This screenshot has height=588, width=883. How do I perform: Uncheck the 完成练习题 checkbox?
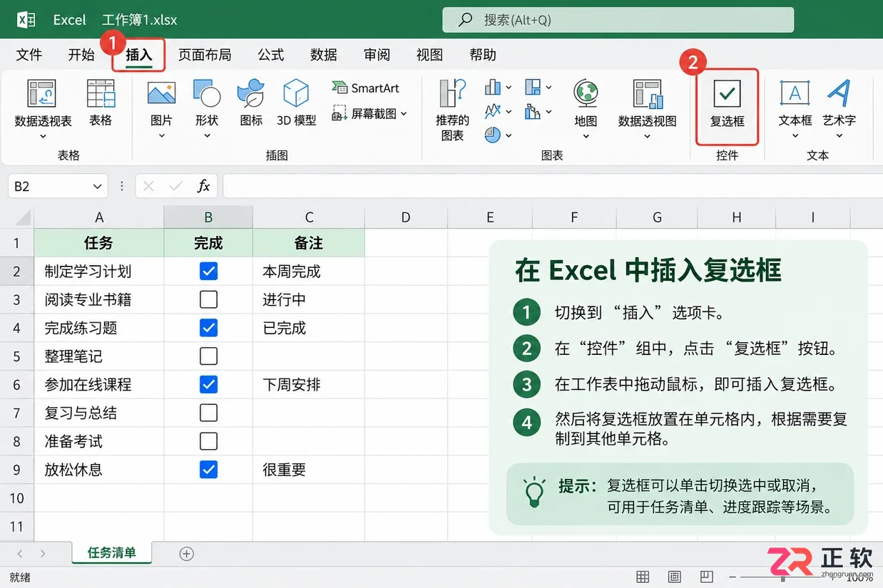click(208, 328)
